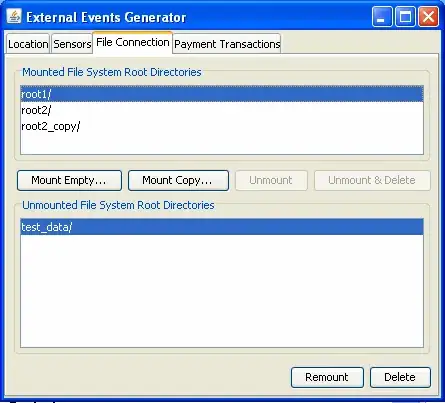The height and width of the screenshot is (403, 445).
Task: Close the External Events Generator window
Action: [x=428, y=16]
